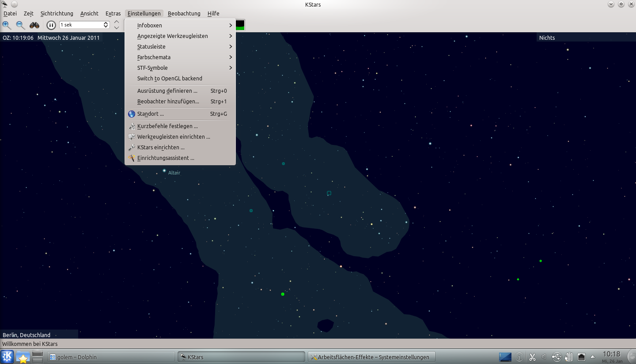Click the 'Nichts' focus indicator button
Screen dimensions: 636x364
click(x=547, y=38)
